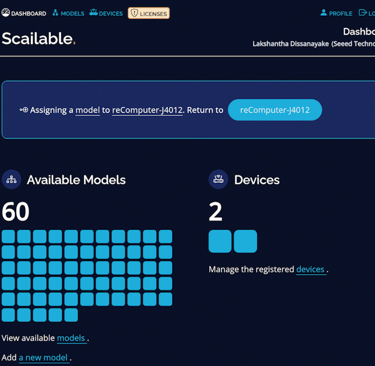The image size is (375, 366).
Task: Click the 'a new model' link
Action: [43, 358]
